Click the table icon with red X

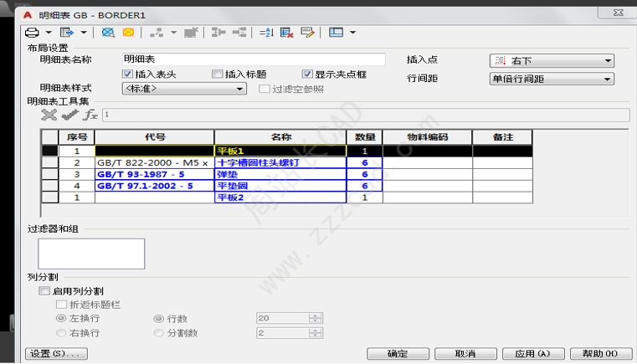click(x=286, y=33)
